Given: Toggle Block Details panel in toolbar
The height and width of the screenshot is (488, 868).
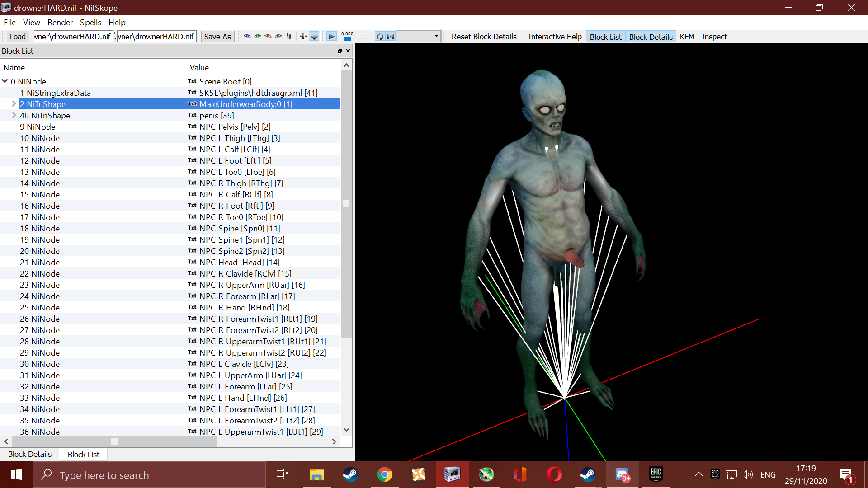Looking at the screenshot, I should (x=651, y=37).
